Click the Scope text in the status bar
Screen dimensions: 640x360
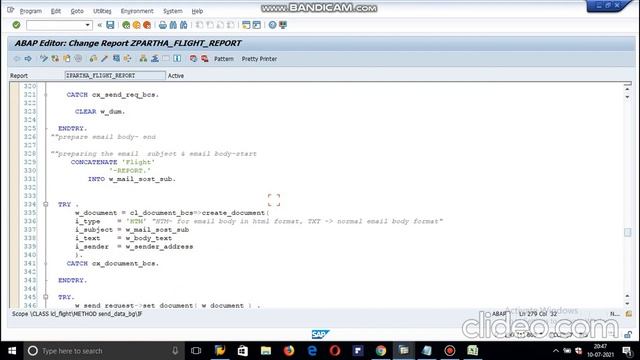77,314
